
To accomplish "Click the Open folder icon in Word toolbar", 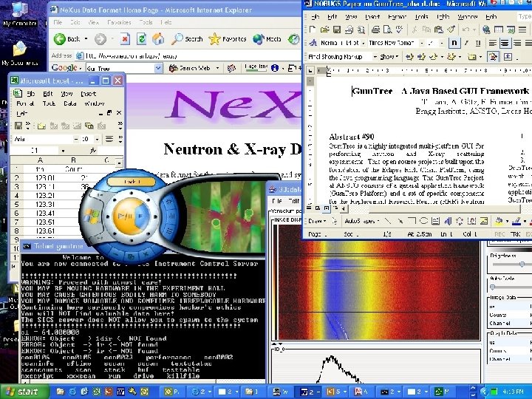I will click(324, 30).
